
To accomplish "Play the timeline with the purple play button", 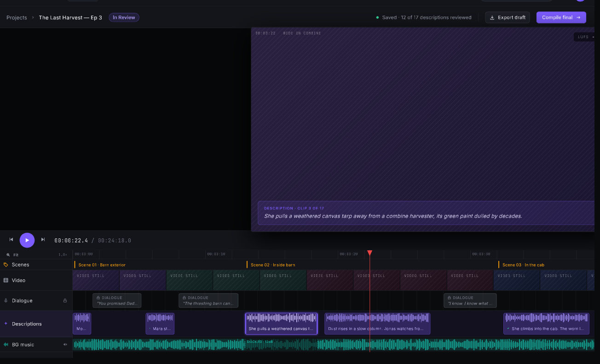I will tap(27, 240).
